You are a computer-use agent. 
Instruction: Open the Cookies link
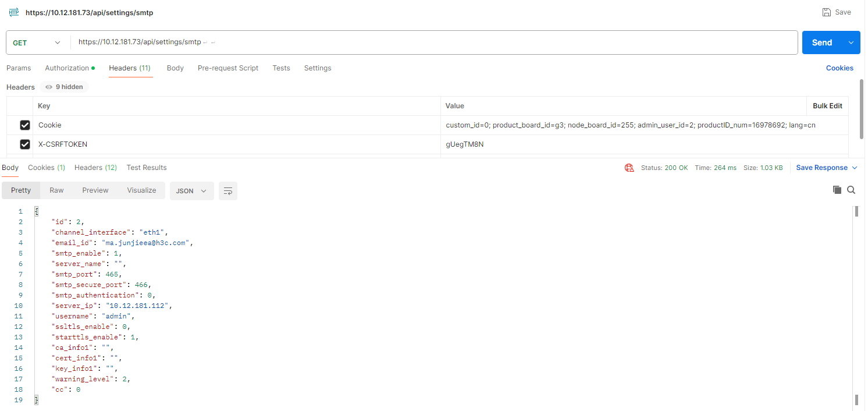click(839, 68)
